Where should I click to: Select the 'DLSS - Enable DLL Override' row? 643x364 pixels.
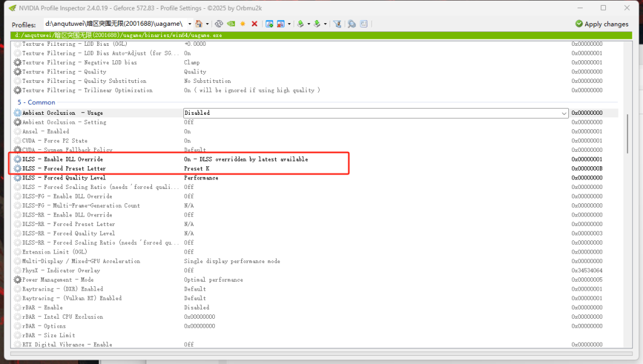point(316,159)
